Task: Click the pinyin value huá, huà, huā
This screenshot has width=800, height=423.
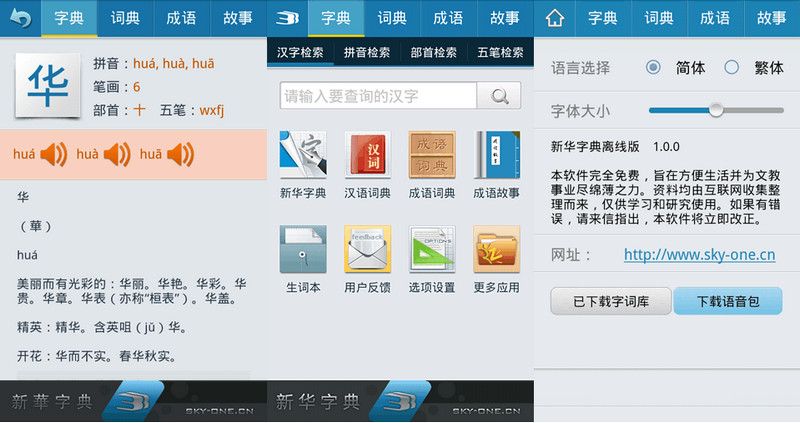Action: [173, 63]
